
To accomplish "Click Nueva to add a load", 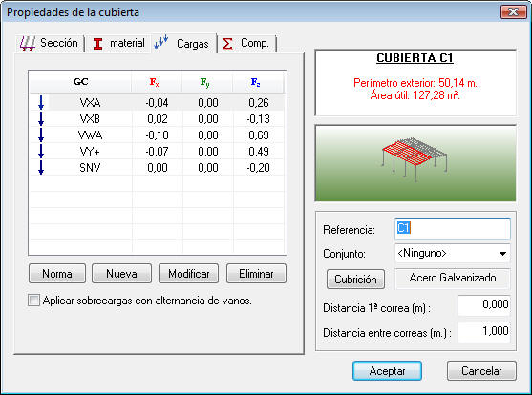I will (121, 274).
